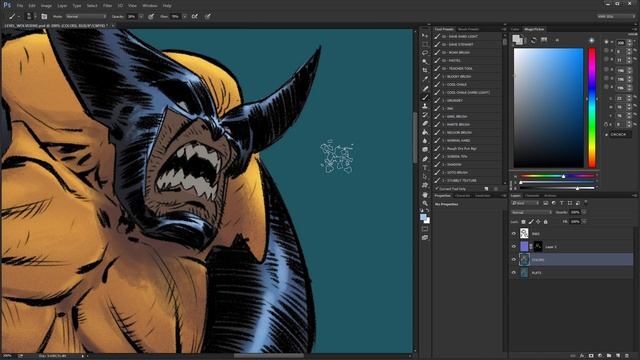Toggle visibility of FLATS layer
The width and height of the screenshot is (640, 360).
tap(514, 272)
